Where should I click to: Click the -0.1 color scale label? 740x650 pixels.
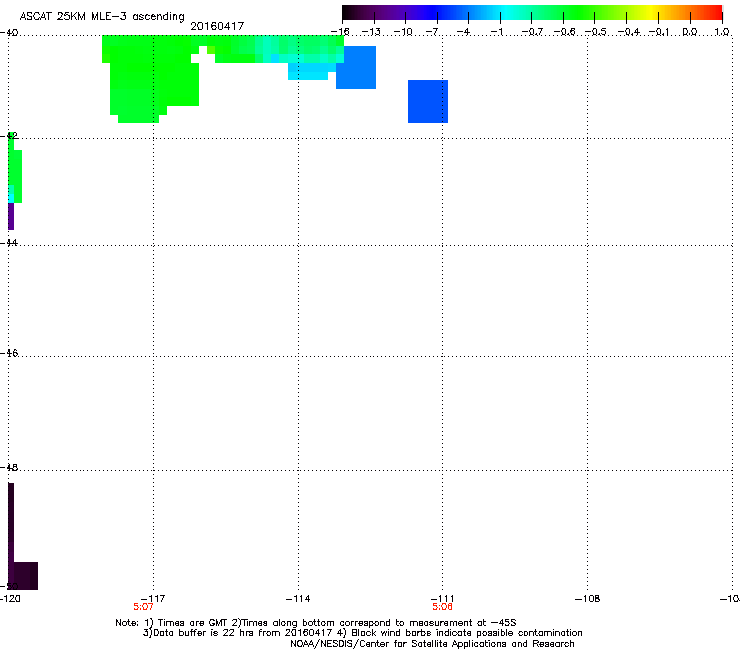tap(659, 32)
